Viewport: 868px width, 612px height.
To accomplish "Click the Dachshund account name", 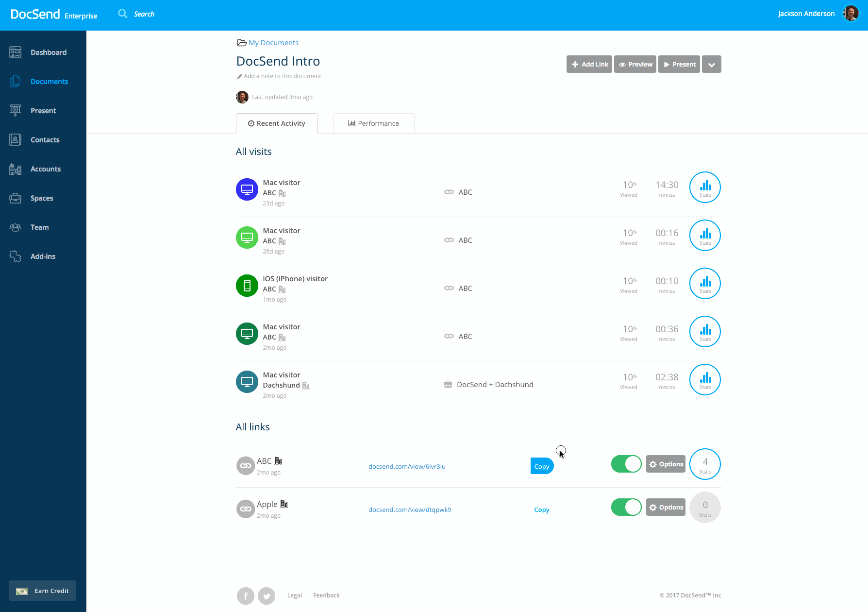I will (x=281, y=385).
